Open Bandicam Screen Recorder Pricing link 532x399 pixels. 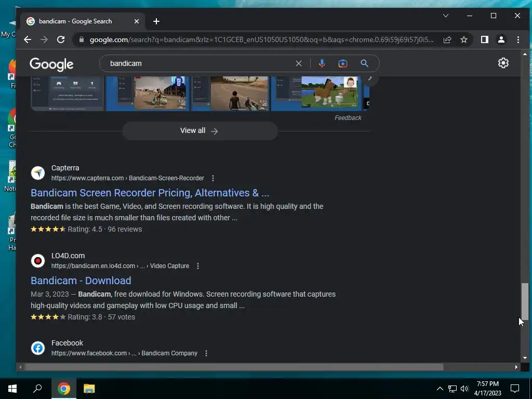(150, 193)
